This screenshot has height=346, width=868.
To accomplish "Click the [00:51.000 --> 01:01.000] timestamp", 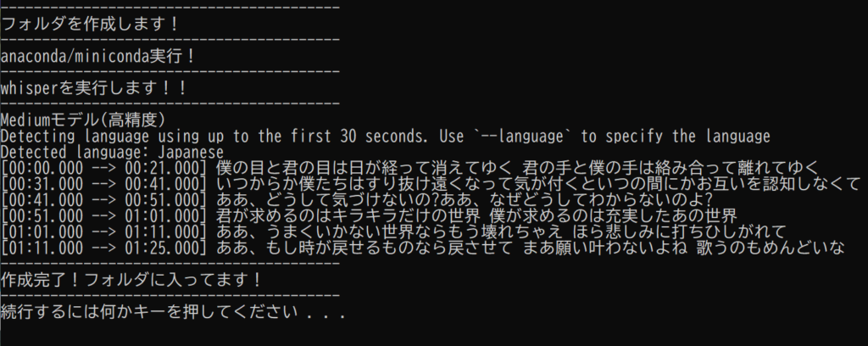I will click(103, 215).
